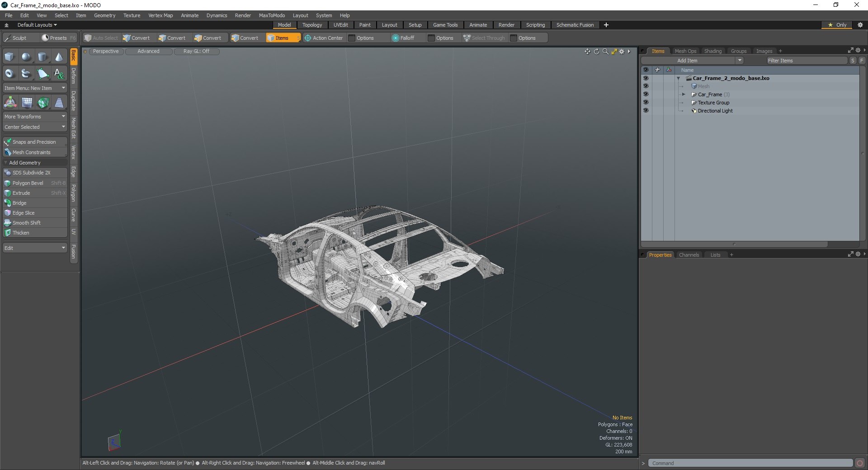Toggle the Action Center button
Screen dimensions: 868x470
point(323,38)
